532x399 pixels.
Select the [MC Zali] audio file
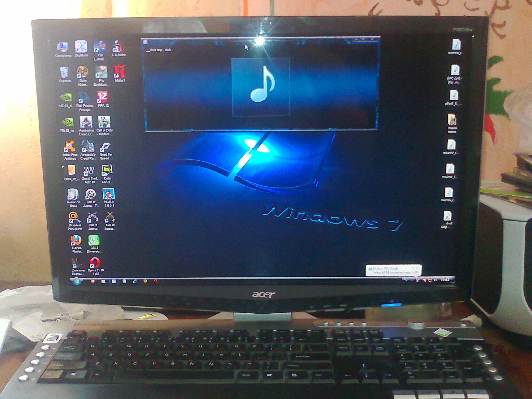(454, 74)
